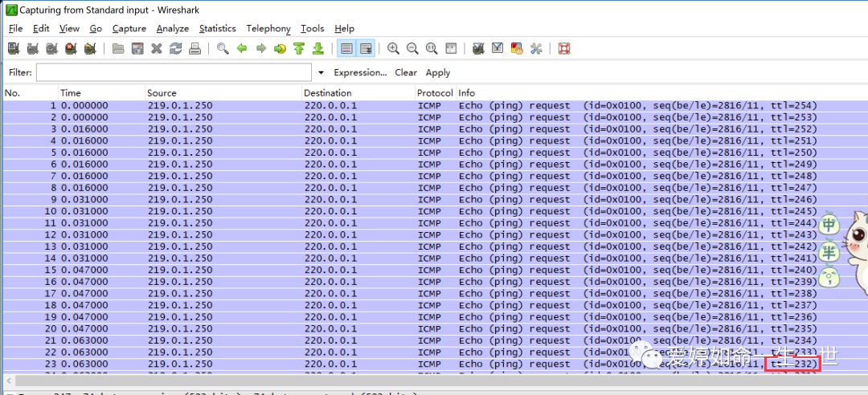Toggle auto scroll during live capture

point(366,49)
